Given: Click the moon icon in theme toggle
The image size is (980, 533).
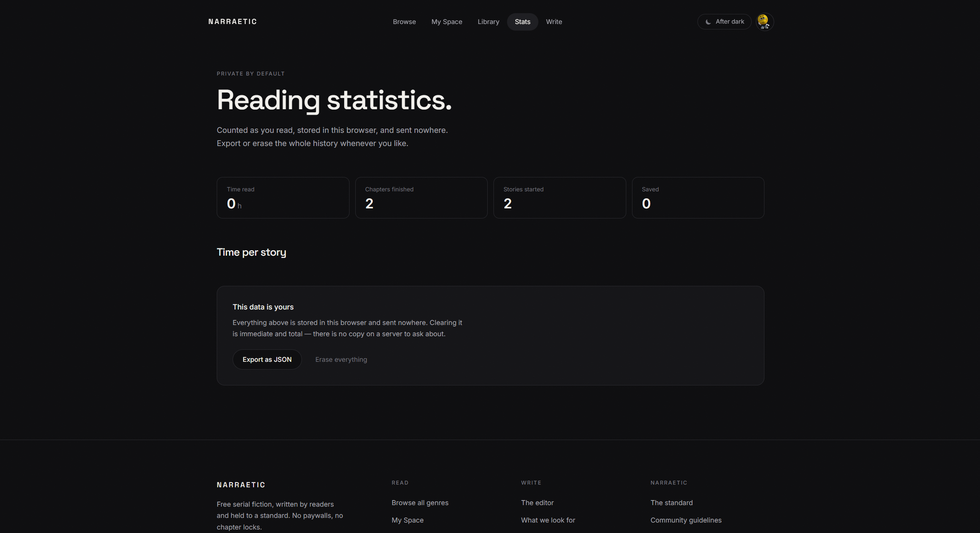Looking at the screenshot, I should click(x=708, y=22).
